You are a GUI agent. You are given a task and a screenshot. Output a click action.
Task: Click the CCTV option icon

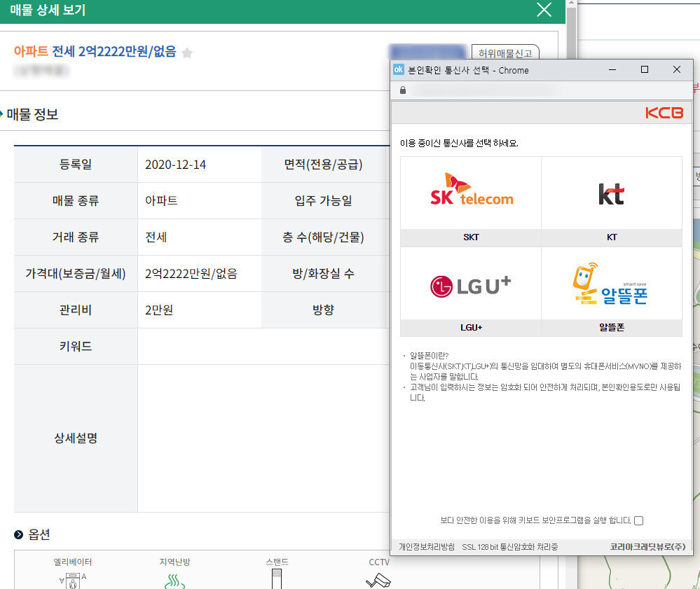tap(378, 581)
